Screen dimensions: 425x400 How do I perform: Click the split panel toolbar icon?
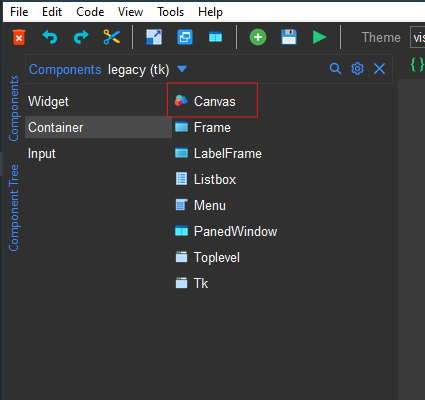(215, 37)
